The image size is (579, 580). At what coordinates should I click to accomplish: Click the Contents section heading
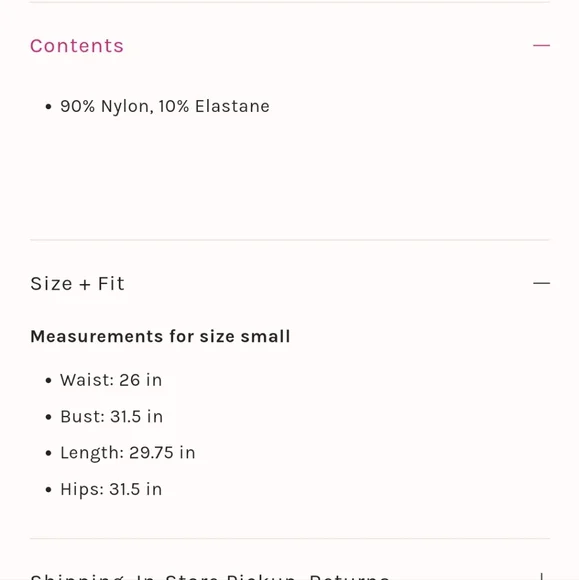click(77, 46)
